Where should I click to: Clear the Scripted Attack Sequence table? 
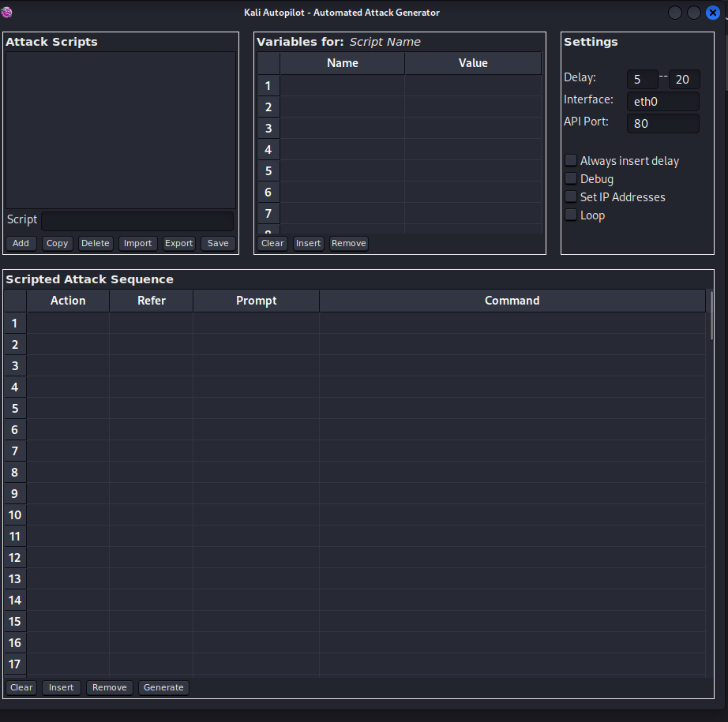[21, 687]
